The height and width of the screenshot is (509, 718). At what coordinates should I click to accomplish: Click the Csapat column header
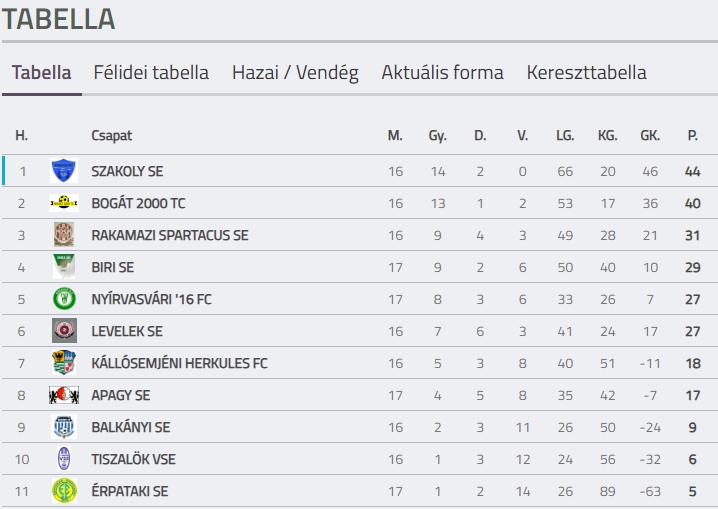click(x=111, y=135)
